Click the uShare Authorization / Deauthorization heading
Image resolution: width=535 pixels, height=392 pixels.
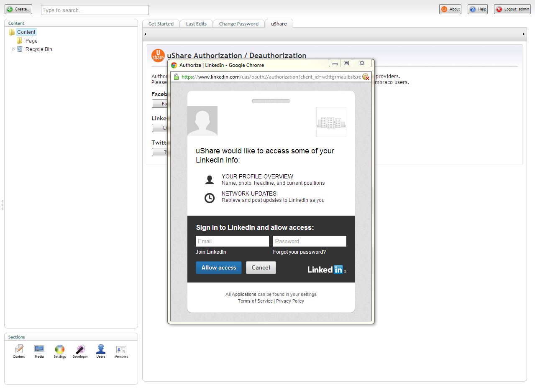point(237,56)
